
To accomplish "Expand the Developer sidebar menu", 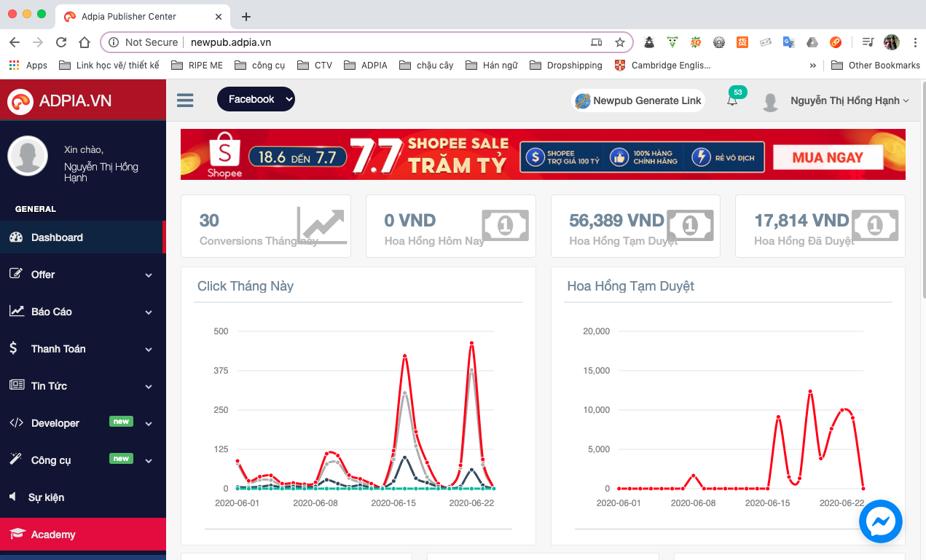I will (82, 423).
